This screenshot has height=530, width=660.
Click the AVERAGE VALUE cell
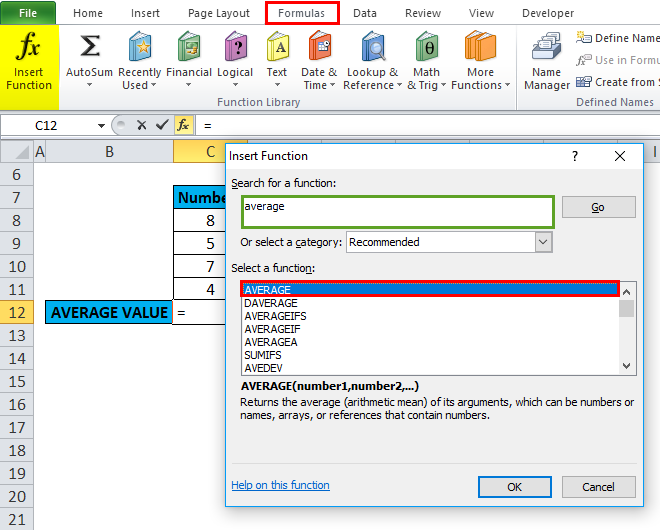[x=109, y=312]
